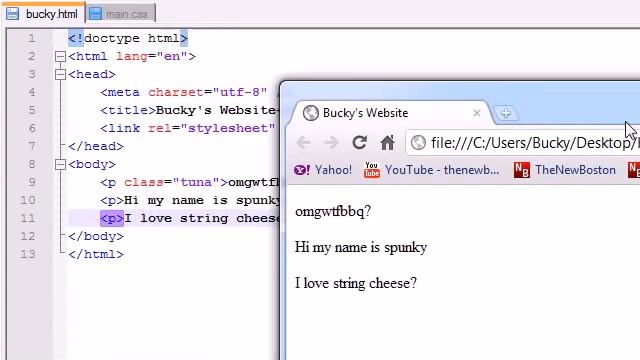Open the Yahoo! bookmark

tap(323, 170)
